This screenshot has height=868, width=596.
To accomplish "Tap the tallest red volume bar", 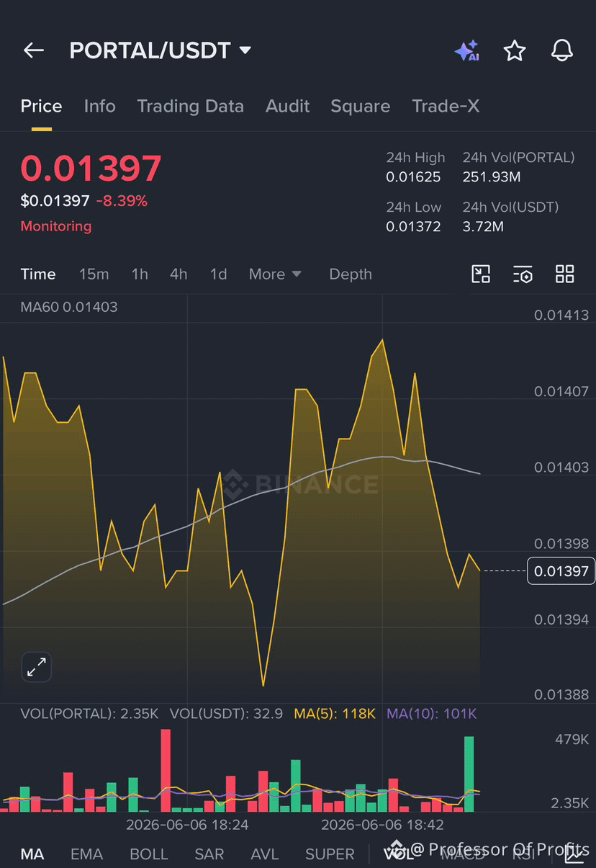I will 166,771.
